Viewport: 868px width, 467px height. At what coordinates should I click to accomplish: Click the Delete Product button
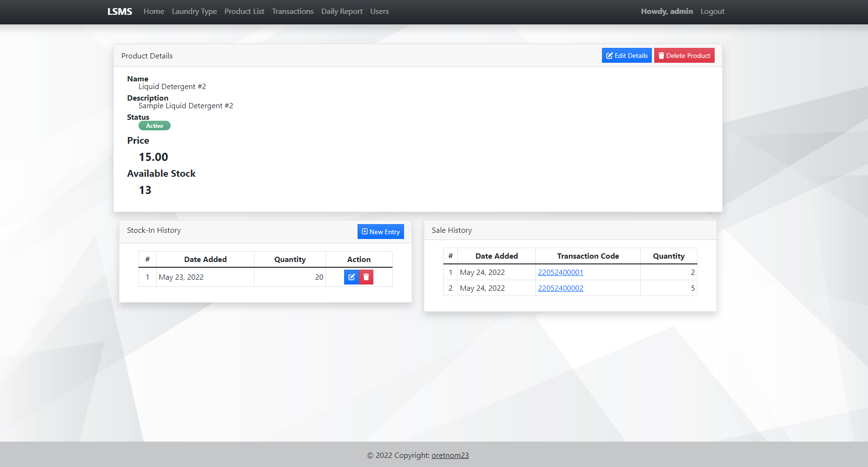[684, 56]
